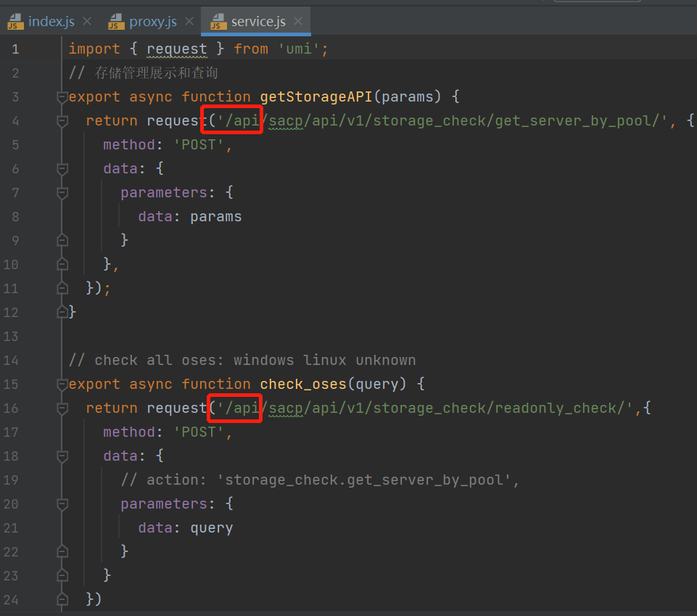Click fold end marker at line 22

[62, 551]
